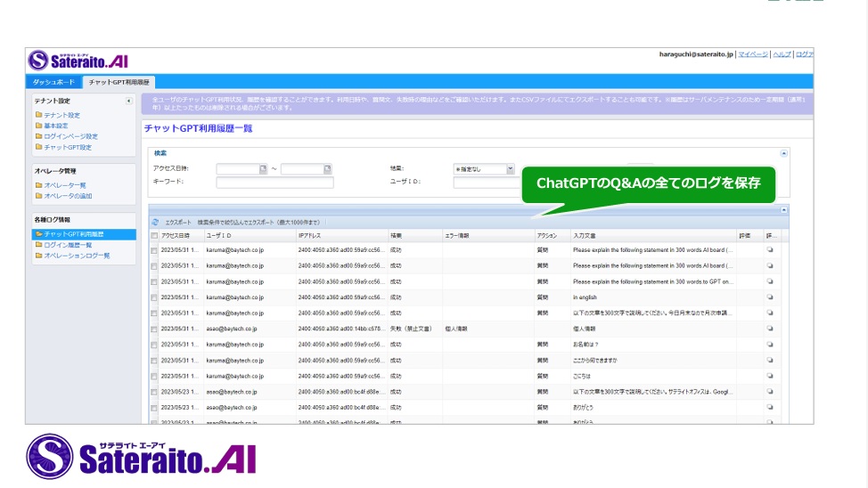Image resolution: width=868 pixels, height=488 pixels.
Task: Open the end date calendar picker icon
Action: tap(327, 169)
